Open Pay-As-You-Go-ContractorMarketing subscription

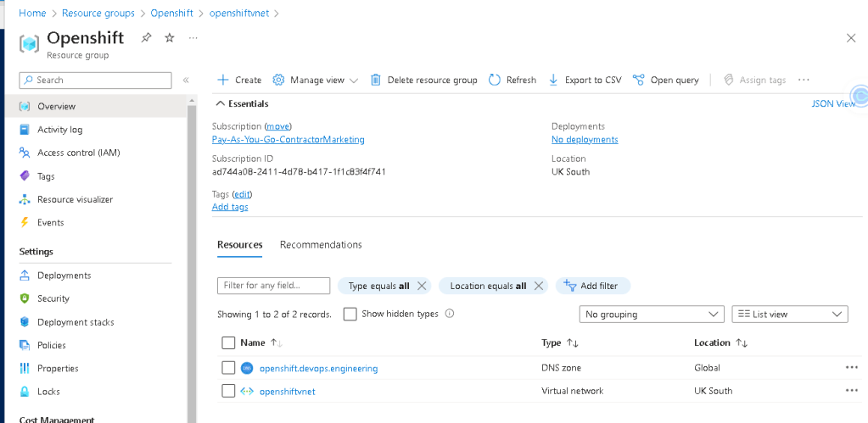[288, 139]
